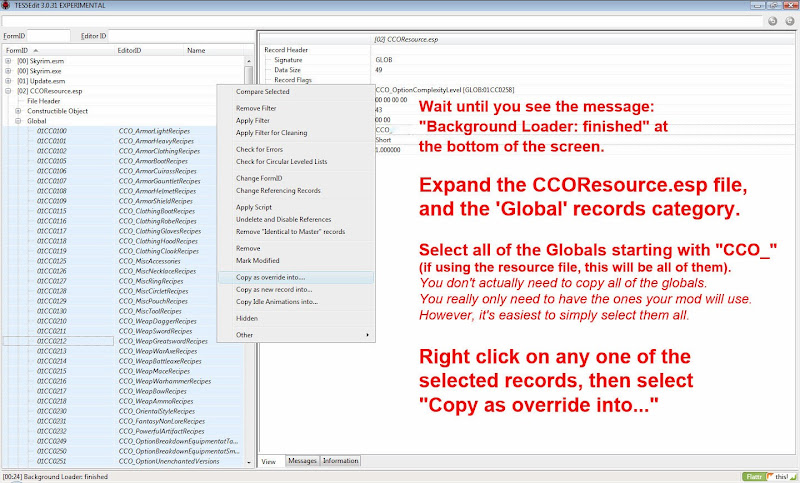Sort by the Name column header
Image resolution: width=800 pixels, height=483 pixels.
coord(214,50)
